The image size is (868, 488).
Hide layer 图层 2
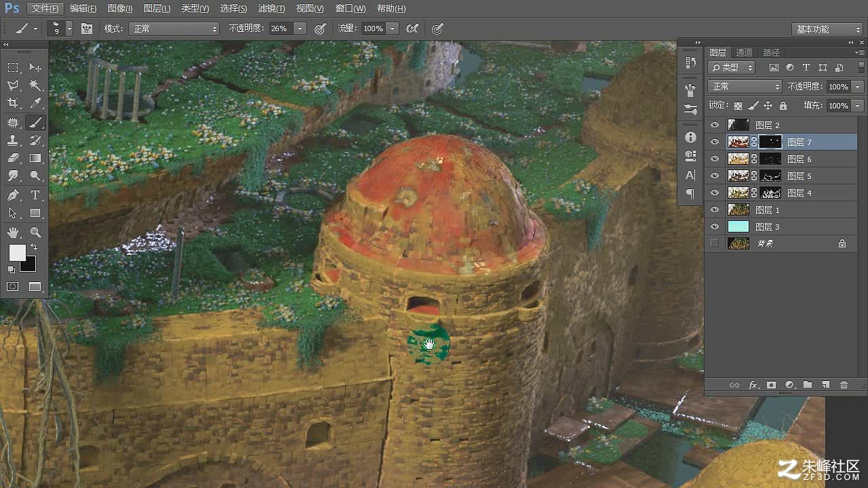tap(714, 125)
